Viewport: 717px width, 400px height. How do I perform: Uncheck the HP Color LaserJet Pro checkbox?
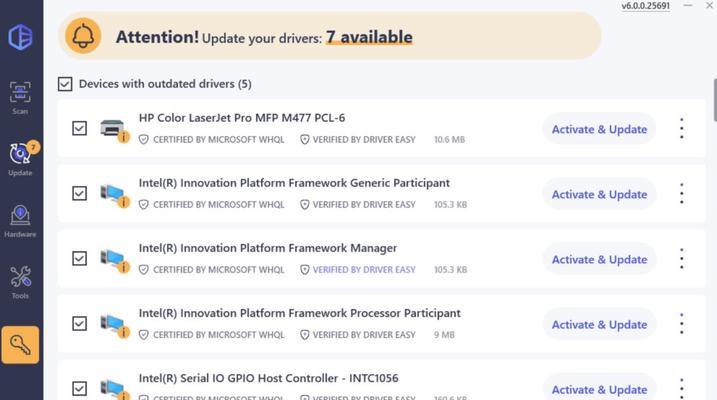(x=80, y=128)
